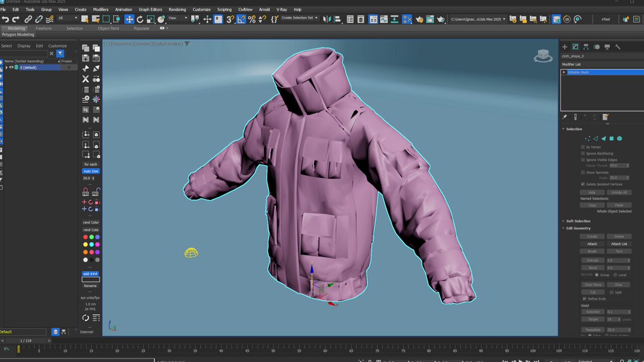Open the project path dropdown
The height and width of the screenshot is (362, 644).
(x=477, y=19)
